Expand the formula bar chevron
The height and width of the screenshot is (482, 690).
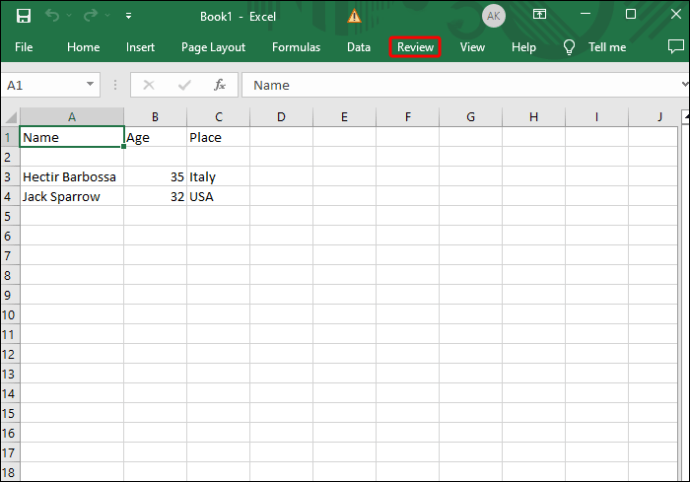click(684, 84)
